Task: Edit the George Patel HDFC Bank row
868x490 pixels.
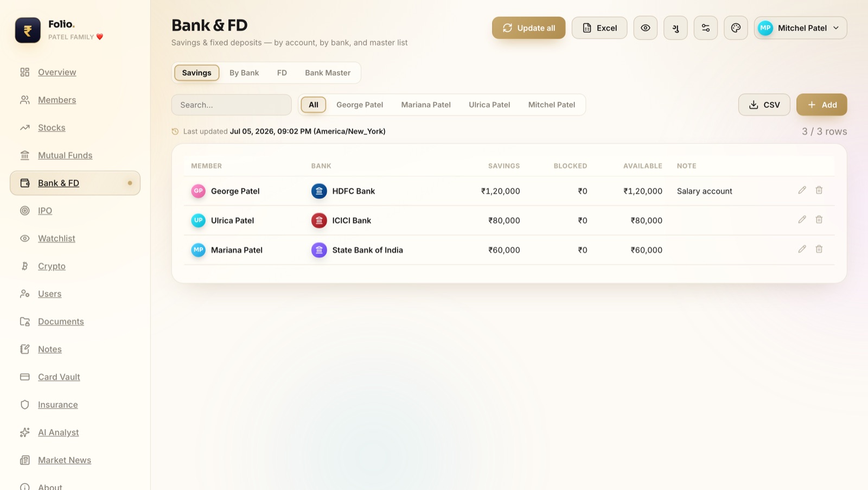Action: coord(802,190)
